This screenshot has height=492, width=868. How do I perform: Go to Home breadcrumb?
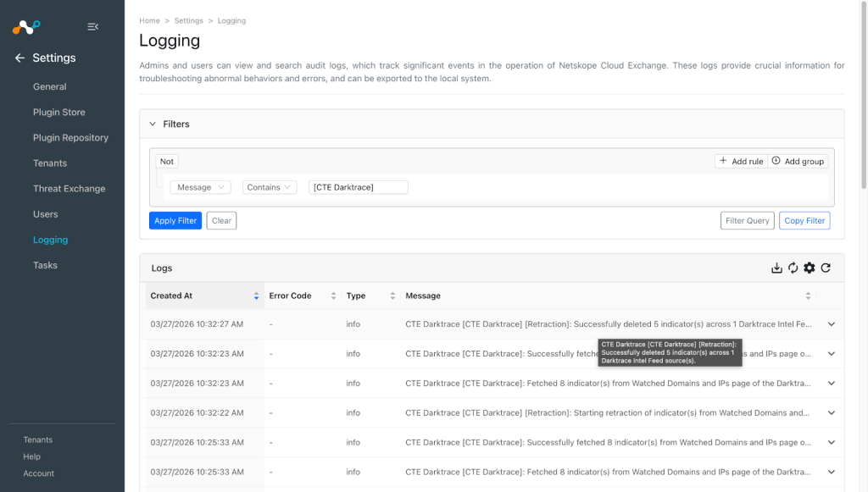coord(149,20)
